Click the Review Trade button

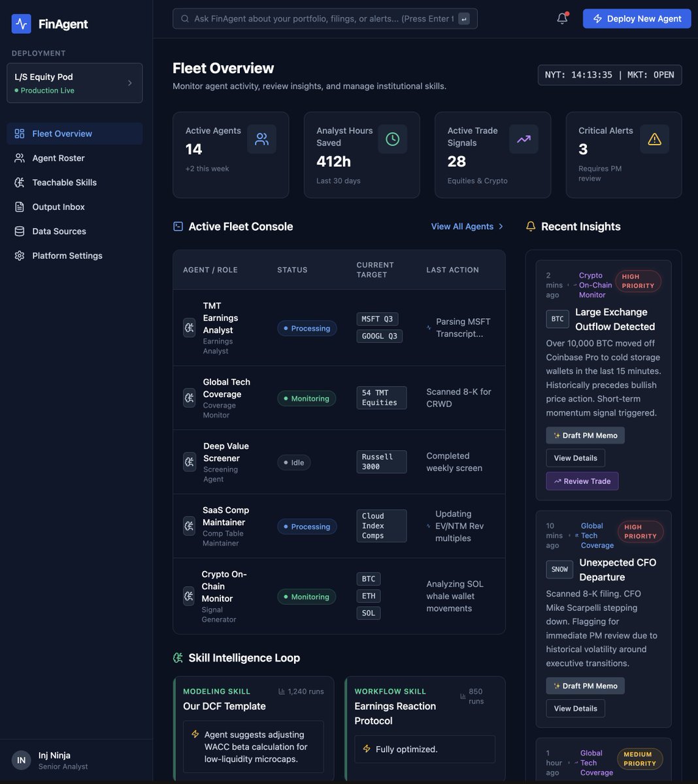pos(582,481)
